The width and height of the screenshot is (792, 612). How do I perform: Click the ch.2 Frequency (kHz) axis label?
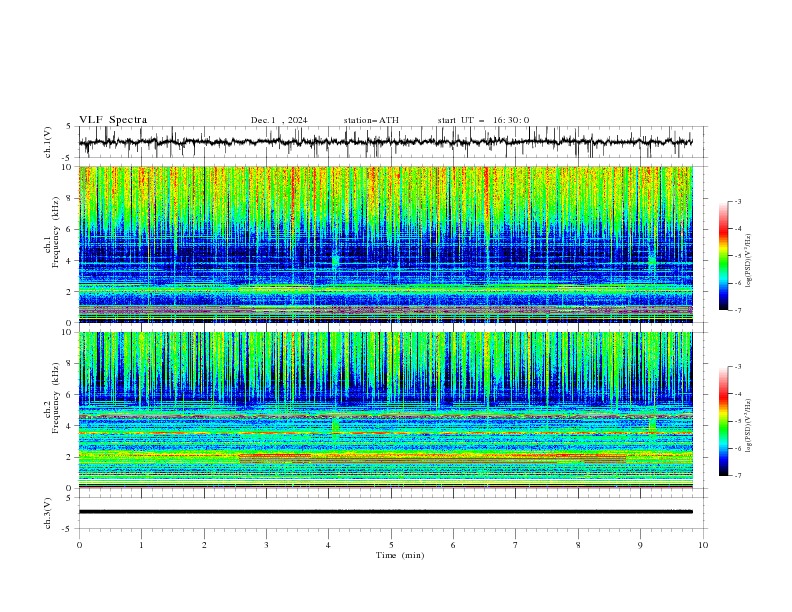[x=52, y=397]
